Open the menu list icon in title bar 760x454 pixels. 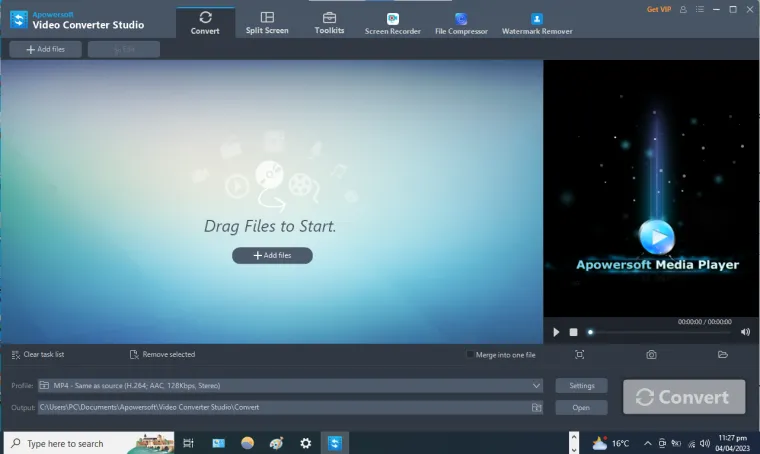[699, 9]
